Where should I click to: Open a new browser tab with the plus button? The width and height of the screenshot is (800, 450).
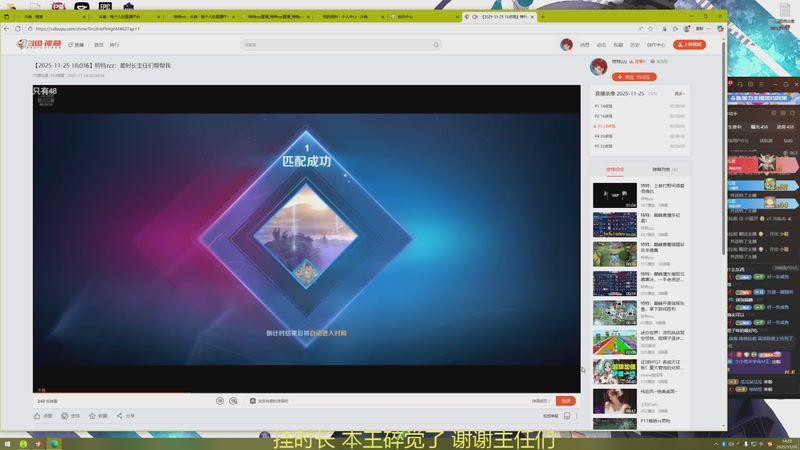pos(542,17)
